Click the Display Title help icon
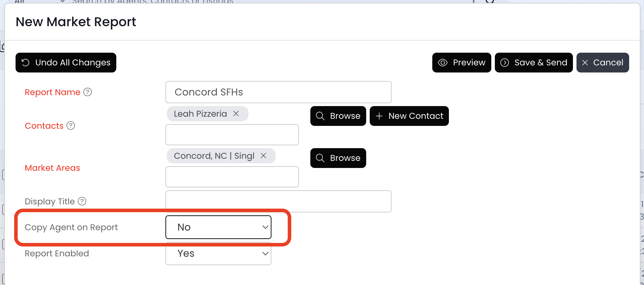The width and height of the screenshot is (644, 285). point(82,202)
